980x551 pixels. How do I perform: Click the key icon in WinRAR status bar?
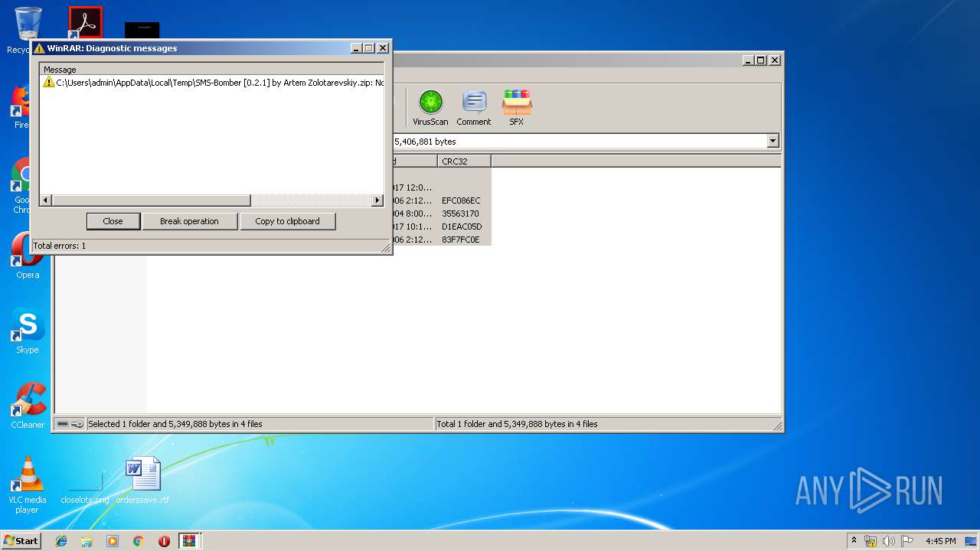[77, 424]
